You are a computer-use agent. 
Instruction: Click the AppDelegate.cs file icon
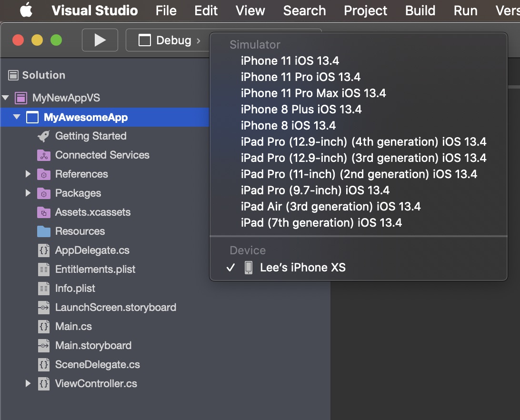44,250
